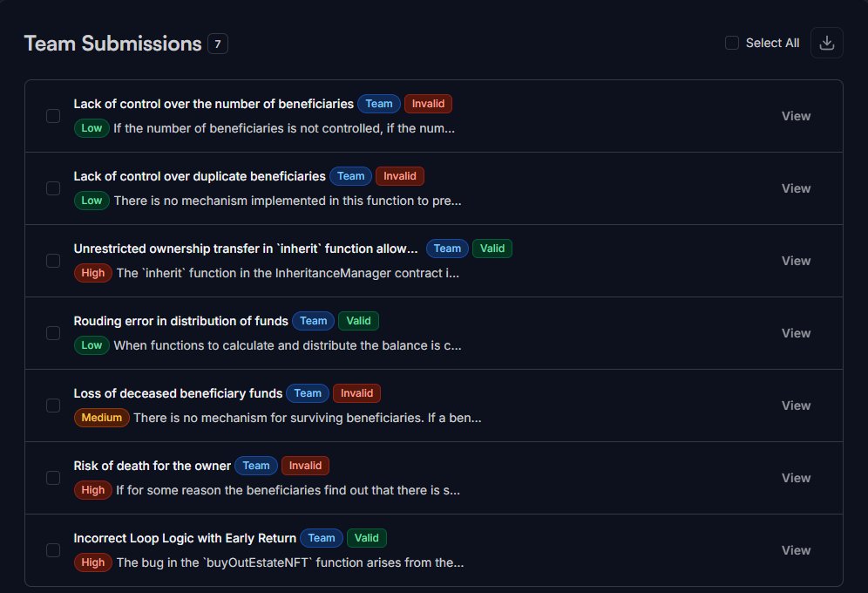868x593 pixels.
Task: Click title 'Incorrect Loop Logic with Early Return'
Action: point(185,538)
